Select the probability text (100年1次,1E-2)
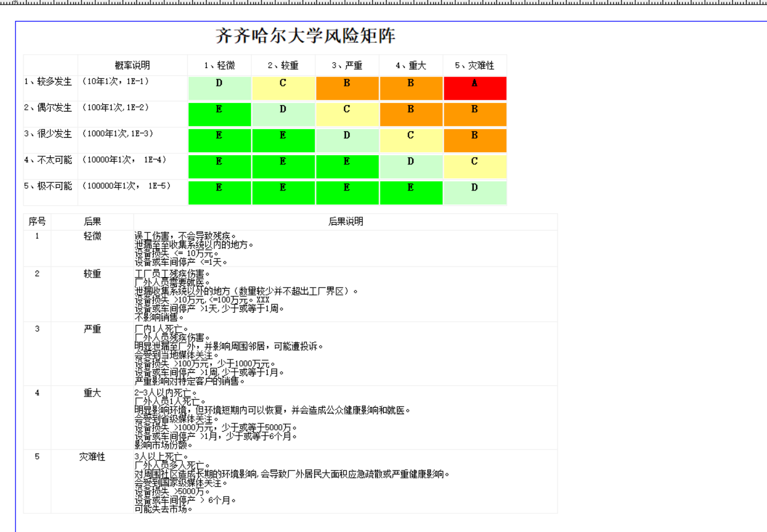This screenshot has width=767, height=532. [116, 107]
